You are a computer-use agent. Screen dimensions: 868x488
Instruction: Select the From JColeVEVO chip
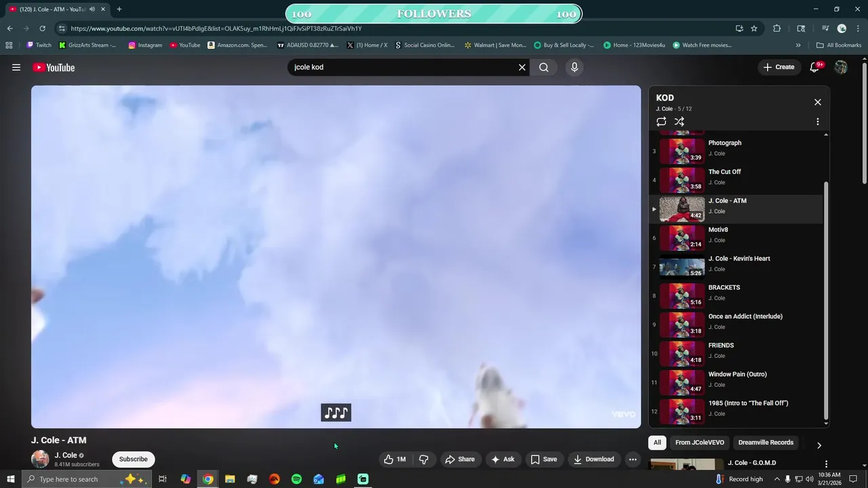(x=700, y=443)
